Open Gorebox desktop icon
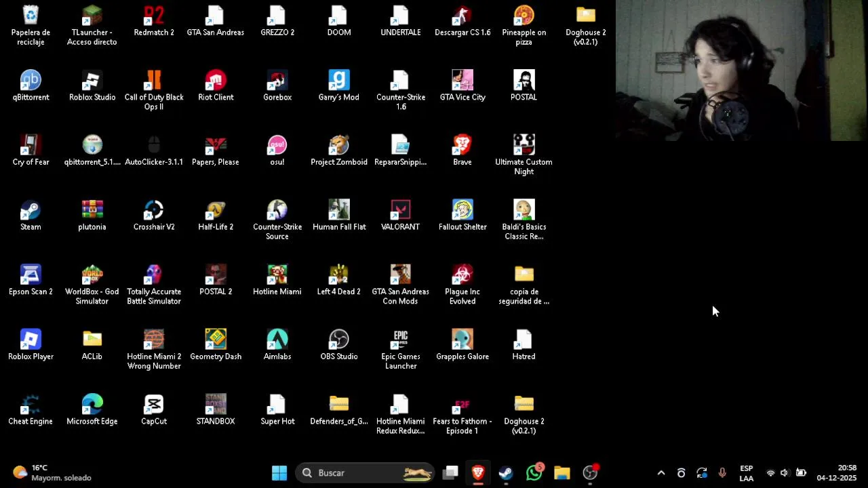Image resolution: width=868 pixels, height=488 pixels. coord(277,86)
